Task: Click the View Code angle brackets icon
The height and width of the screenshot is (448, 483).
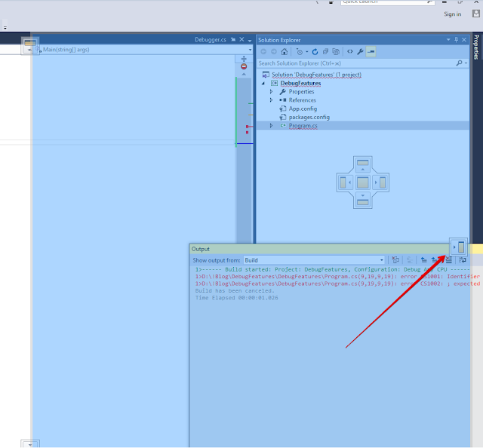Action: (350, 52)
